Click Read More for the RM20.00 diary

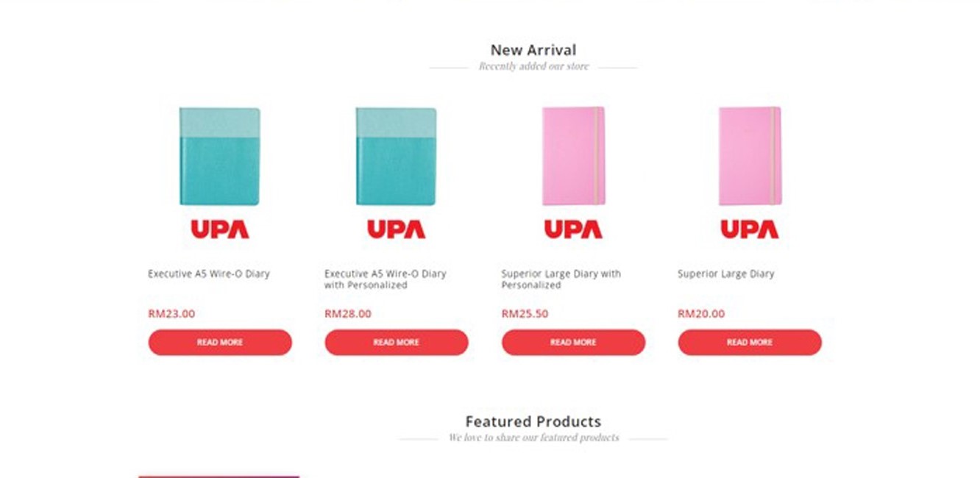[750, 342]
